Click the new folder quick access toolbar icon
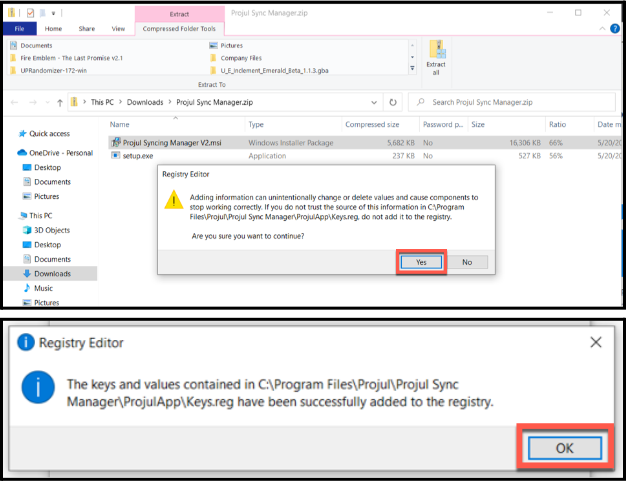Viewport: 626px width, 481px height. [x=42, y=13]
